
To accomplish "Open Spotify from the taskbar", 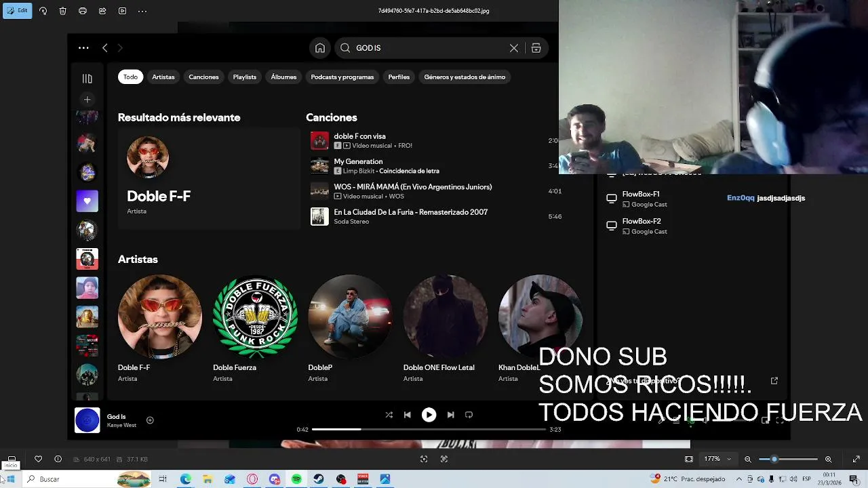I will [296, 479].
